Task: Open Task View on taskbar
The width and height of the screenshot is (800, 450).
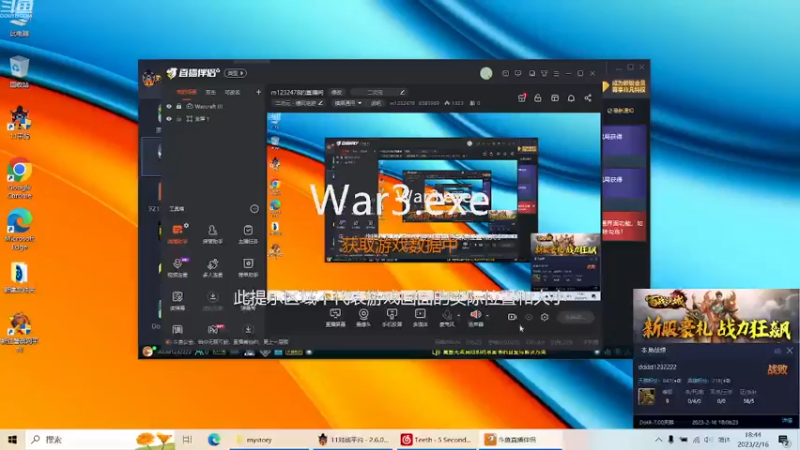Action: point(187,440)
